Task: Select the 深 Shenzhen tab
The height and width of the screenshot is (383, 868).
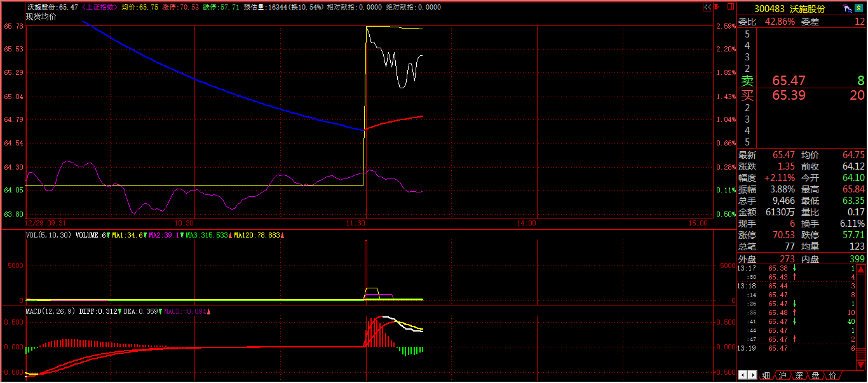Action: [799, 376]
